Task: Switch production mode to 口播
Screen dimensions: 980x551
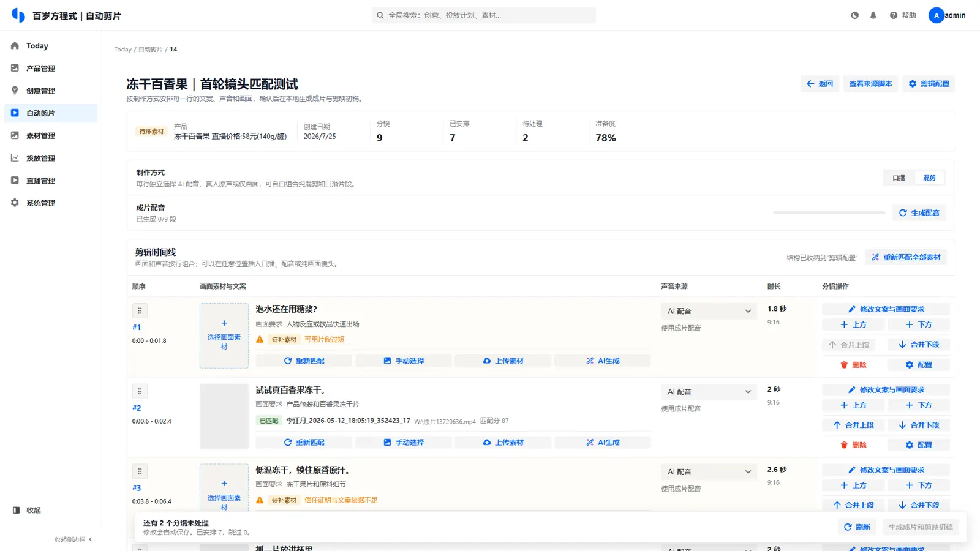Action: [899, 178]
